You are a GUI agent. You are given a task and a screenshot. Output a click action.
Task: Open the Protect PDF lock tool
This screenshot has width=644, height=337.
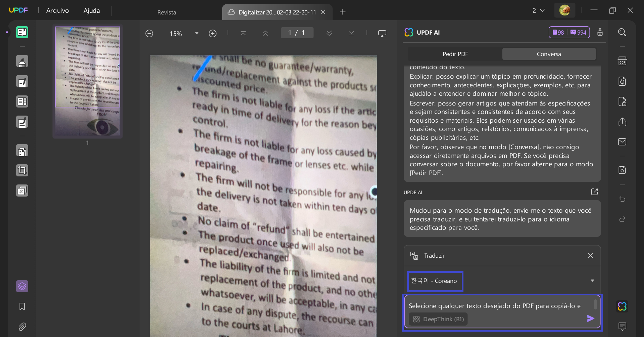(622, 101)
